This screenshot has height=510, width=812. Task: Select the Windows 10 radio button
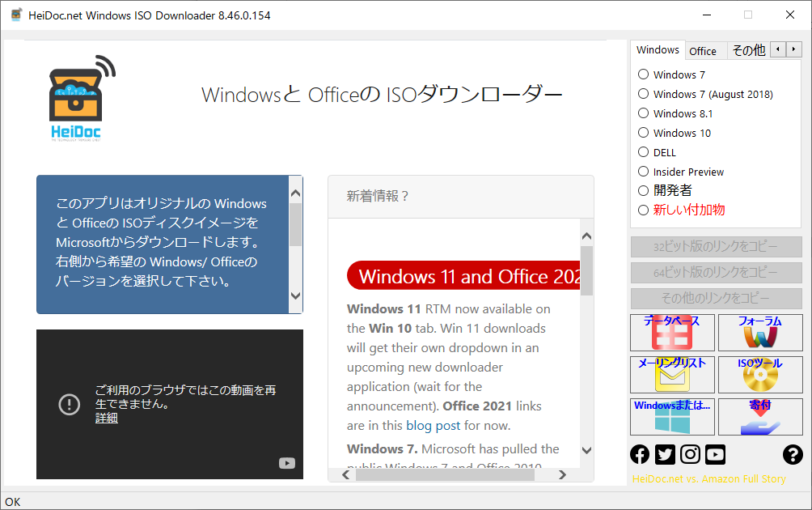(x=644, y=133)
